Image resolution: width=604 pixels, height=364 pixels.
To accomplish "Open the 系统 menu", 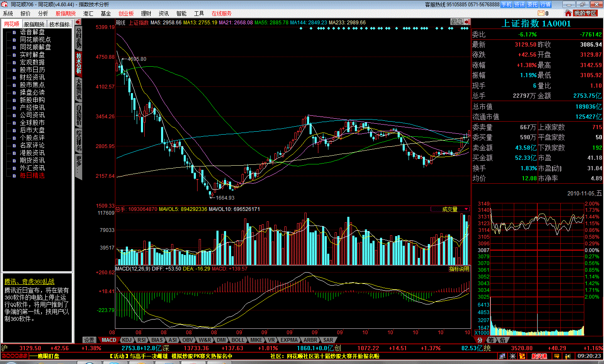I will pos(8,13).
